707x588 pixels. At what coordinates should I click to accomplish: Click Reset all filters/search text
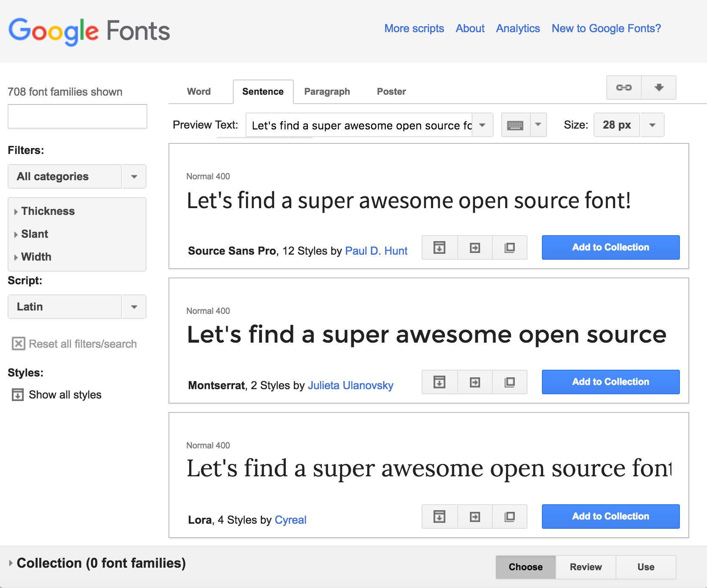(x=83, y=344)
